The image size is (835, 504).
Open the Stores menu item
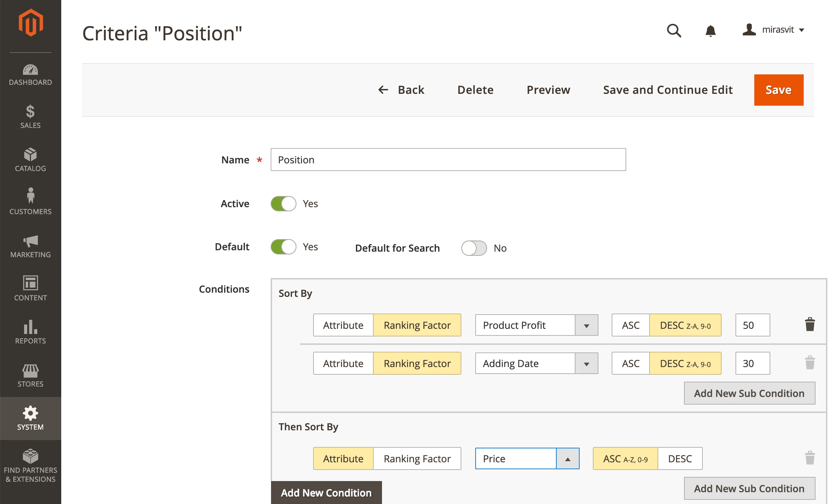31,375
